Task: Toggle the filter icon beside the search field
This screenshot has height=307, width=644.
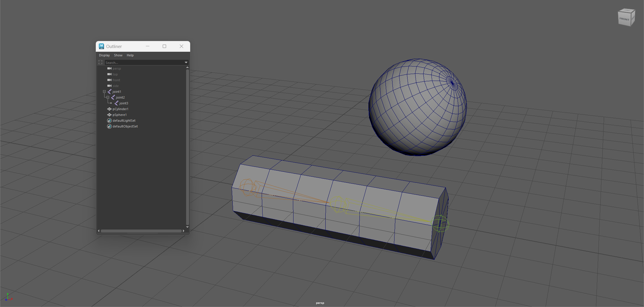Action: 100,62
